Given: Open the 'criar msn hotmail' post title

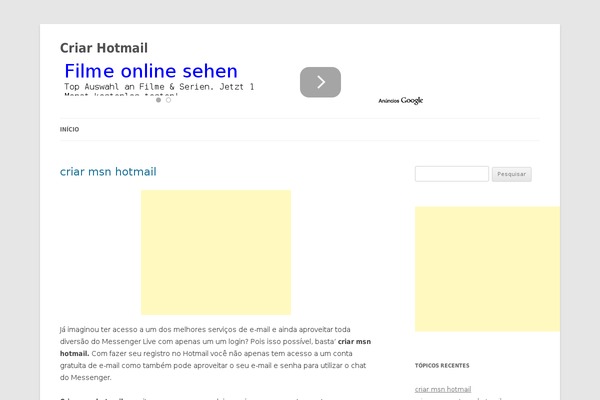Looking at the screenshot, I should click(x=108, y=171).
